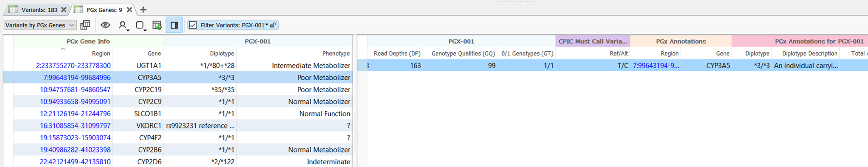
Task: Switch to the Variants: 183 tab
Action: (x=39, y=10)
